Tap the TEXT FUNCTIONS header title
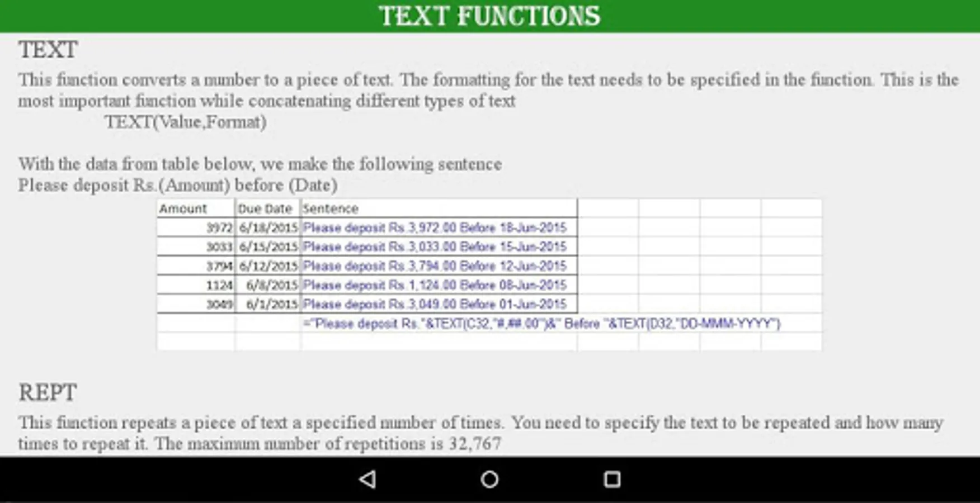 [489, 16]
